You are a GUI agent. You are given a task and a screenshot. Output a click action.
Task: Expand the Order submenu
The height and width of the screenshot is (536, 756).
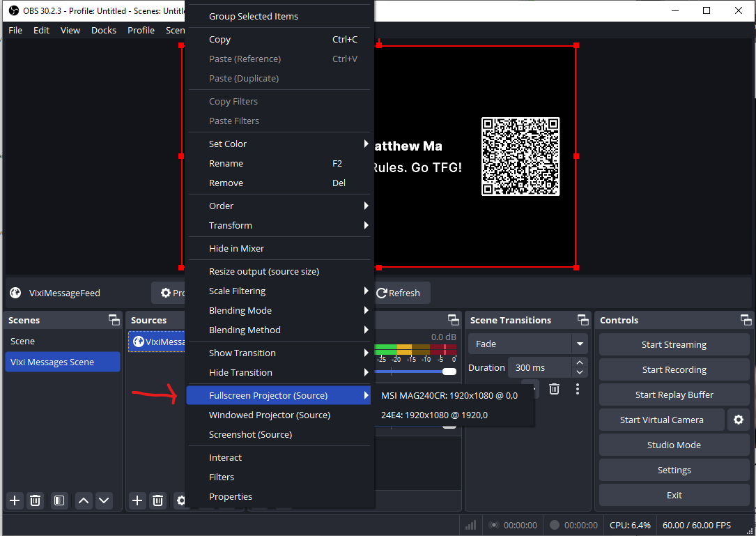point(279,206)
